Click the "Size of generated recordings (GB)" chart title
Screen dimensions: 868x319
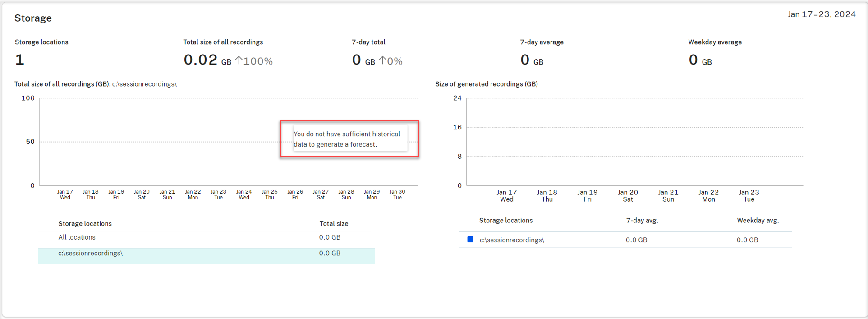click(486, 84)
